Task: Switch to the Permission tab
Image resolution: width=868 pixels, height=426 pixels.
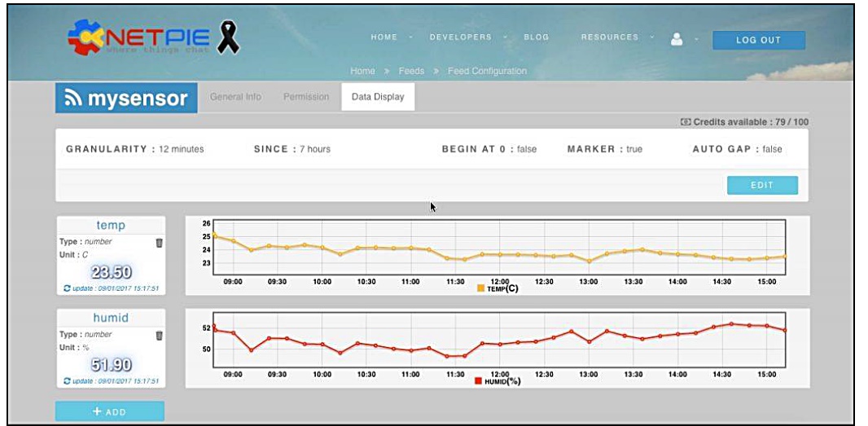Action: click(306, 97)
